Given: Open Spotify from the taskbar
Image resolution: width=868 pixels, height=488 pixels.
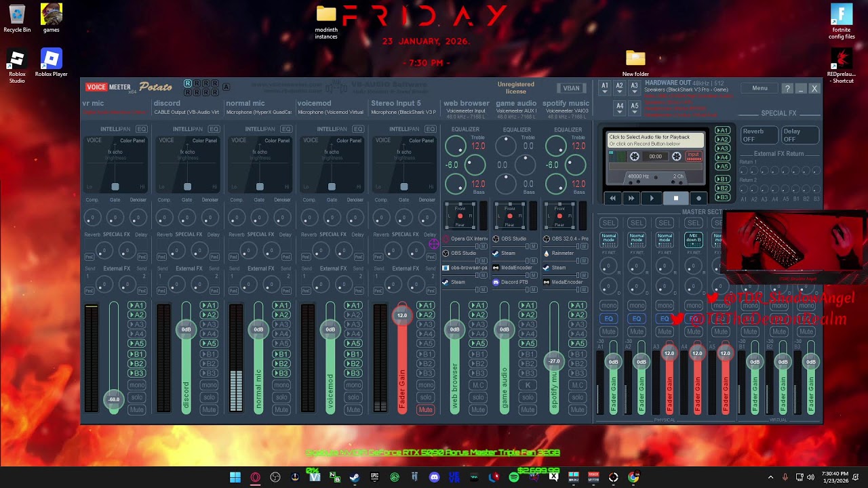Looking at the screenshot, I should (x=513, y=477).
